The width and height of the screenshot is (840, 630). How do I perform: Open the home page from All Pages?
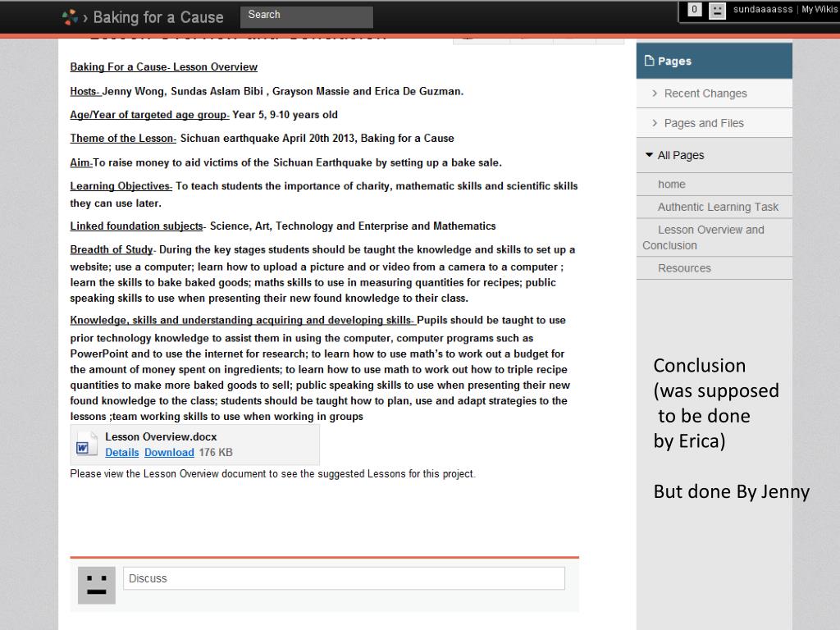pos(671,185)
